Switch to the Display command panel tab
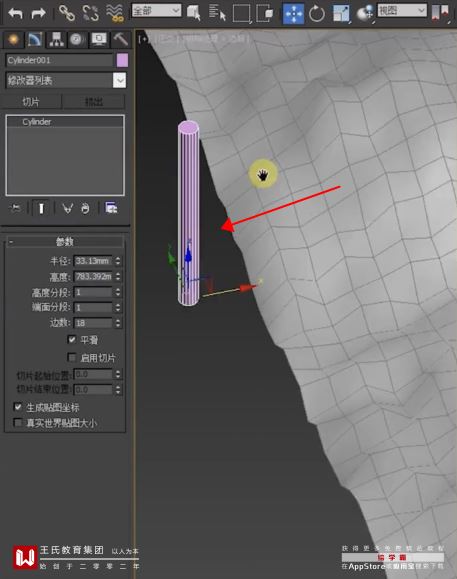The width and height of the screenshot is (457, 579). click(99, 40)
